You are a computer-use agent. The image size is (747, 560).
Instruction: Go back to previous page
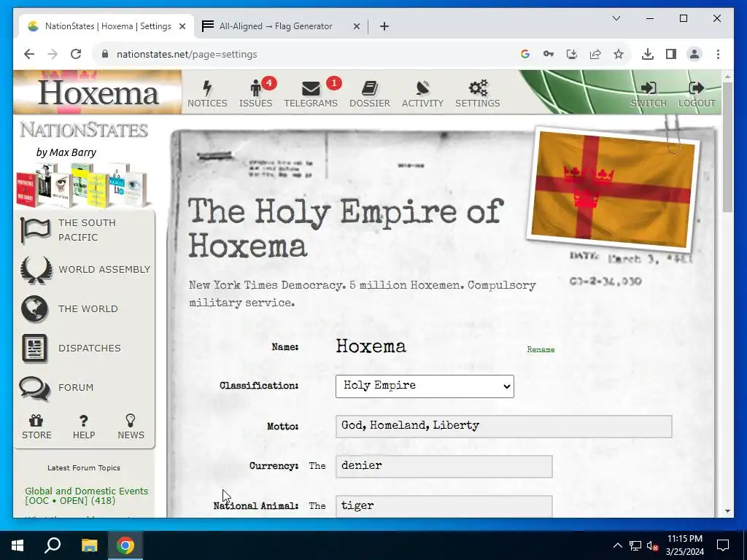(29, 54)
